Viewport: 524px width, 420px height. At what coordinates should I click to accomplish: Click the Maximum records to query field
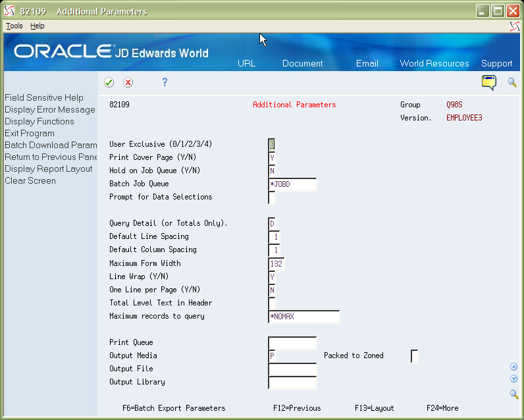click(304, 317)
